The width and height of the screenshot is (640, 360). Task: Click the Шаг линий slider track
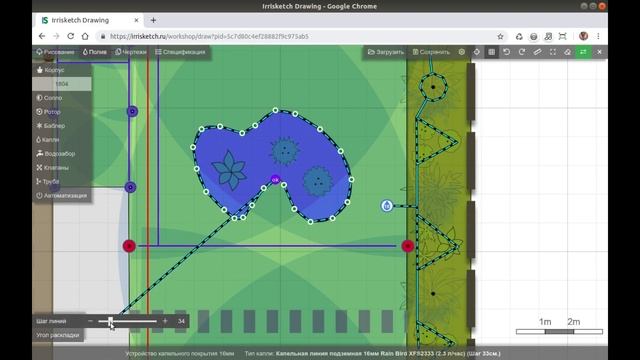coord(127,321)
